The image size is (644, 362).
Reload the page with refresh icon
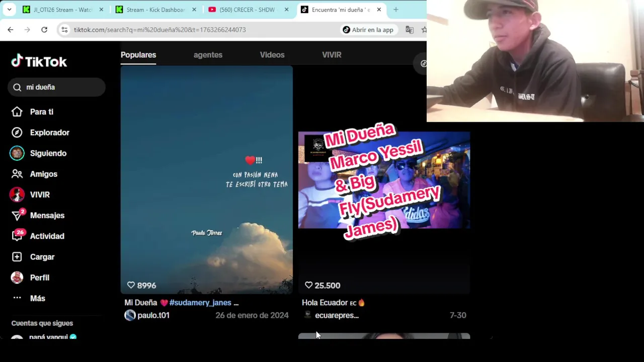(44, 30)
